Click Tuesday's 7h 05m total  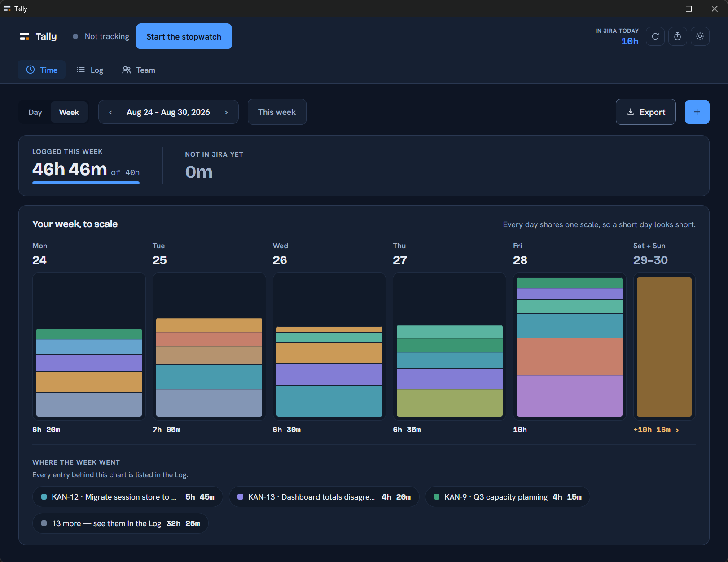tap(167, 430)
